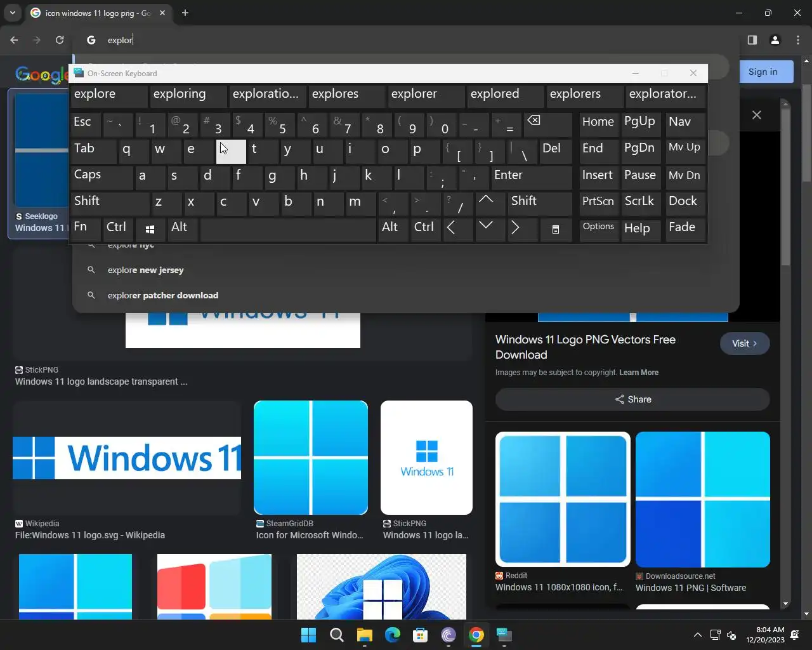Toggle the left Ctrl key
The width and height of the screenshot is (812, 650).
point(118,230)
